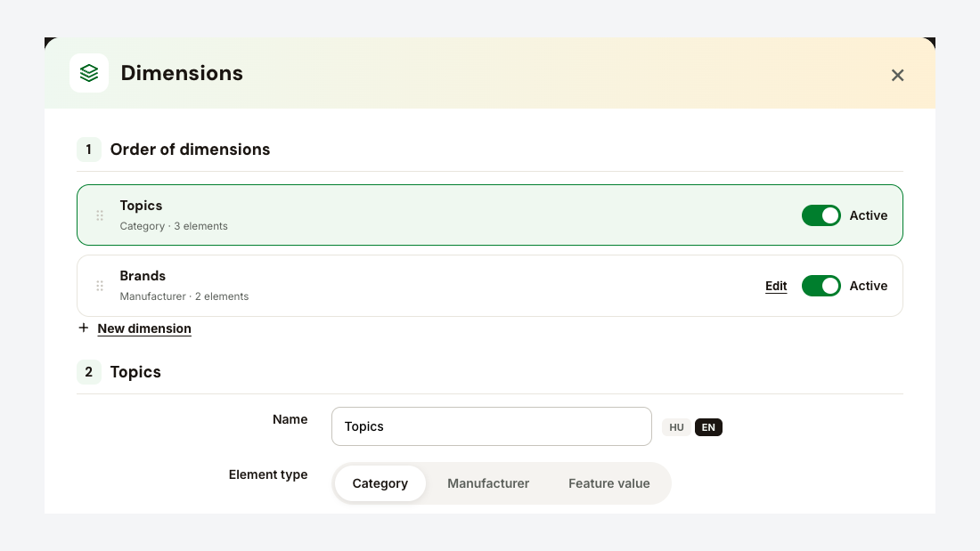Click the section 2 Topics heading

[x=135, y=372]
